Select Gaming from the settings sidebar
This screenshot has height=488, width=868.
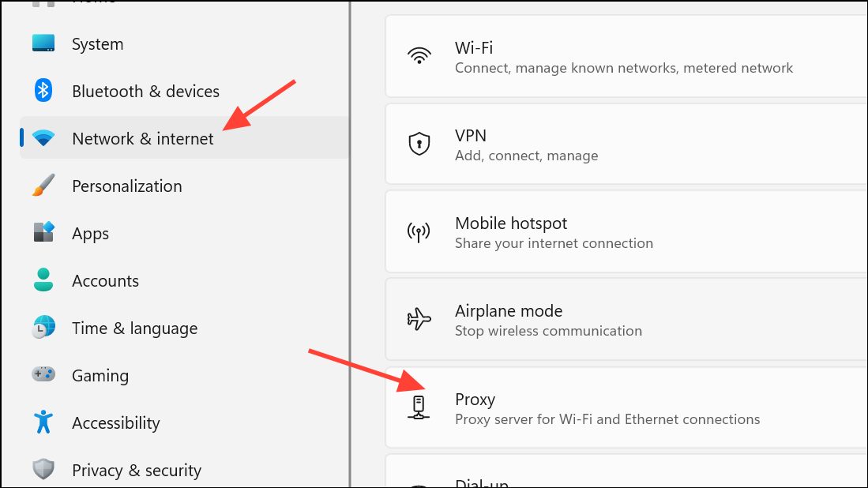click(100, 375)
